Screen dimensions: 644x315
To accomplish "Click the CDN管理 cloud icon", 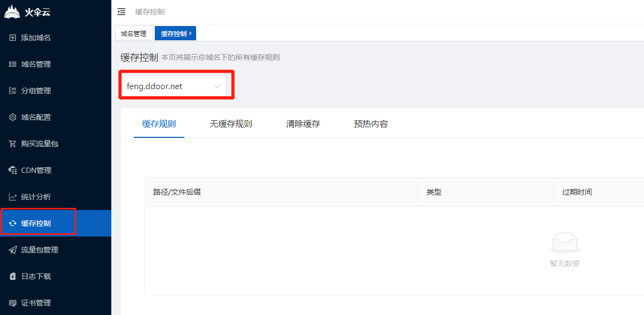I will click(13, 170).
